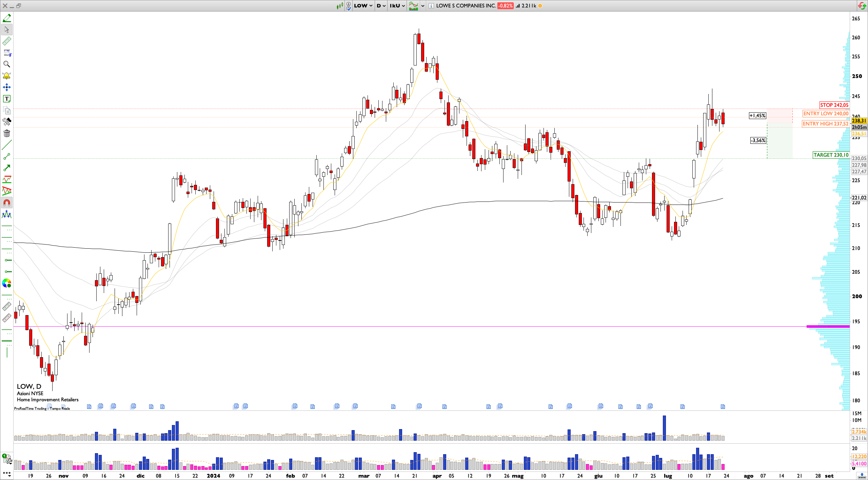The width and height of the screenshot is (868, 480).
Task: Click the candlestick chart style icon
Action: tap(340, 6)
